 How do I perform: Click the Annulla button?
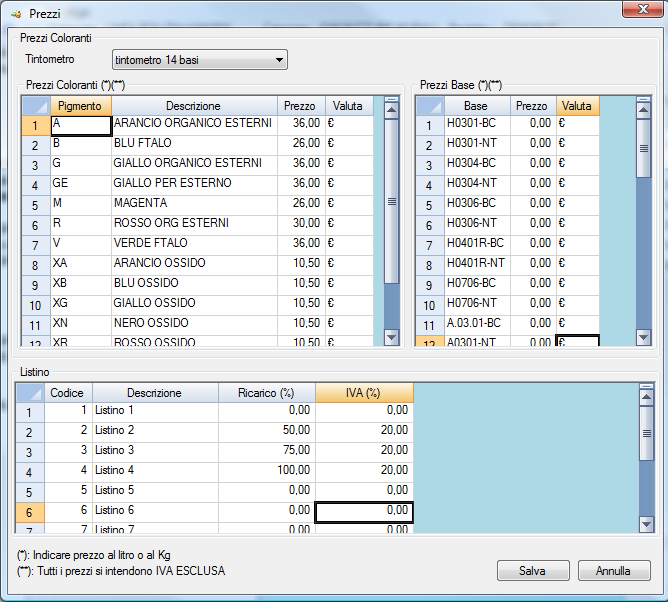pos(614,570)
